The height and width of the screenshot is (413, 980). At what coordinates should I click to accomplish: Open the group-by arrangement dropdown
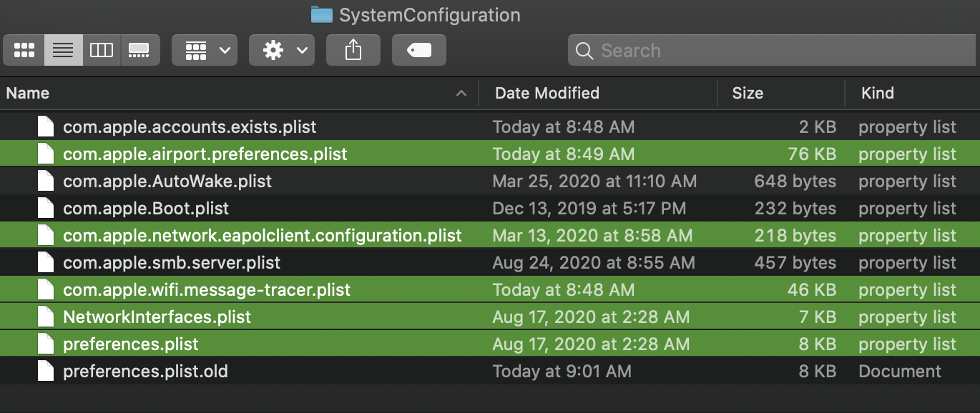click(205, 51)
